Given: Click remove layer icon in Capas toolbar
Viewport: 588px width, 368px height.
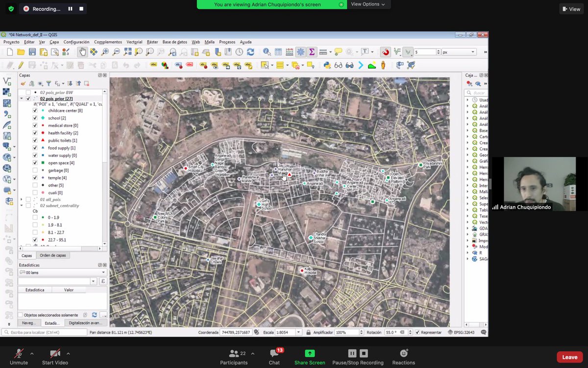Looking at the screenshot, I should tap(86, 83).
